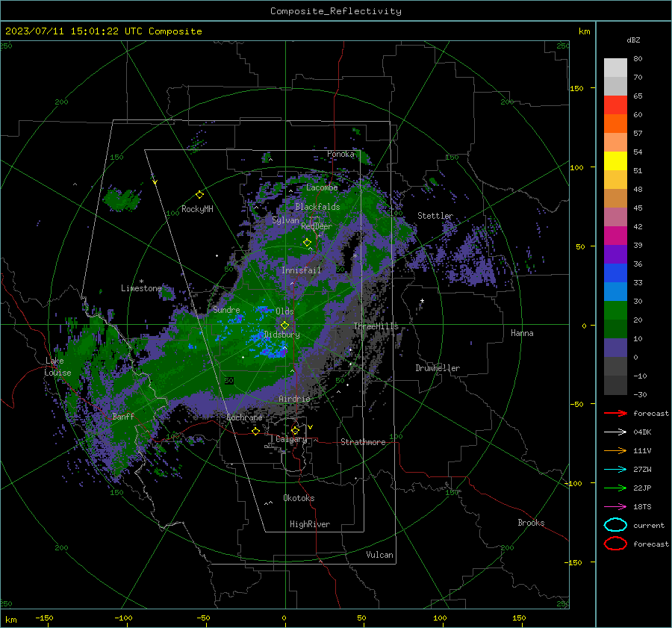Click the white 04DK arrow icon

point(615,432)
